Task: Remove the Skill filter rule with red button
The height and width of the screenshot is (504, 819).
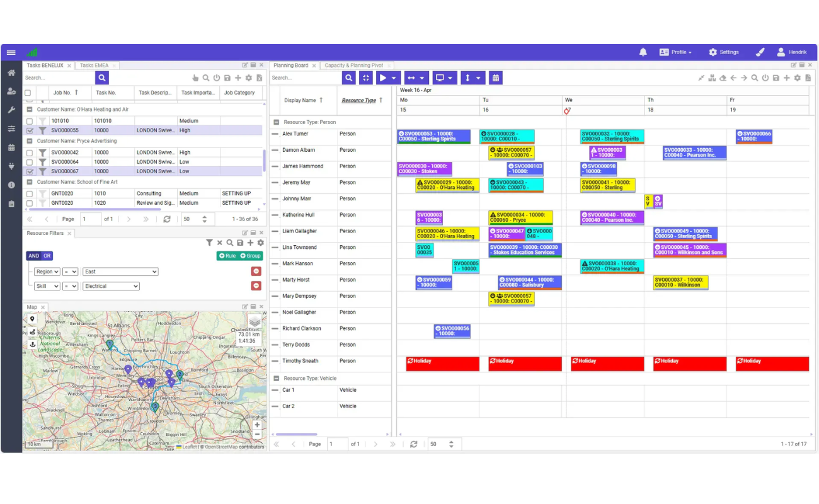Action: tap(256, 286)
